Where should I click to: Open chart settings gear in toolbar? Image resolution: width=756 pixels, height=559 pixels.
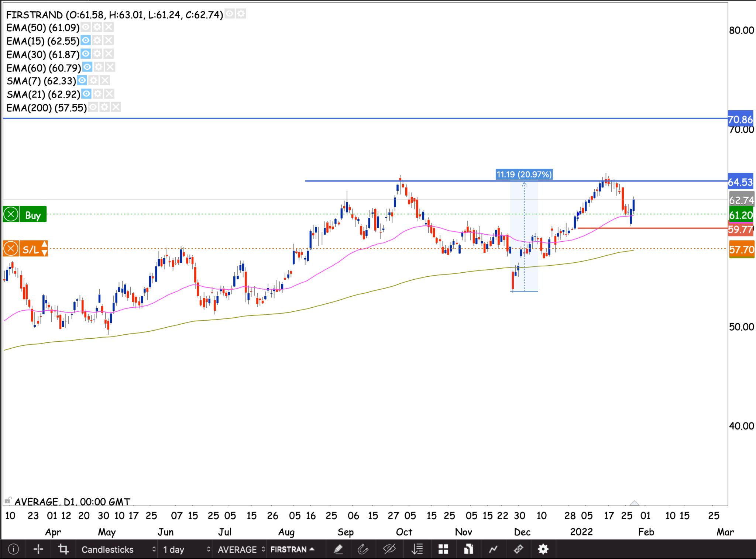click(543, 549)
